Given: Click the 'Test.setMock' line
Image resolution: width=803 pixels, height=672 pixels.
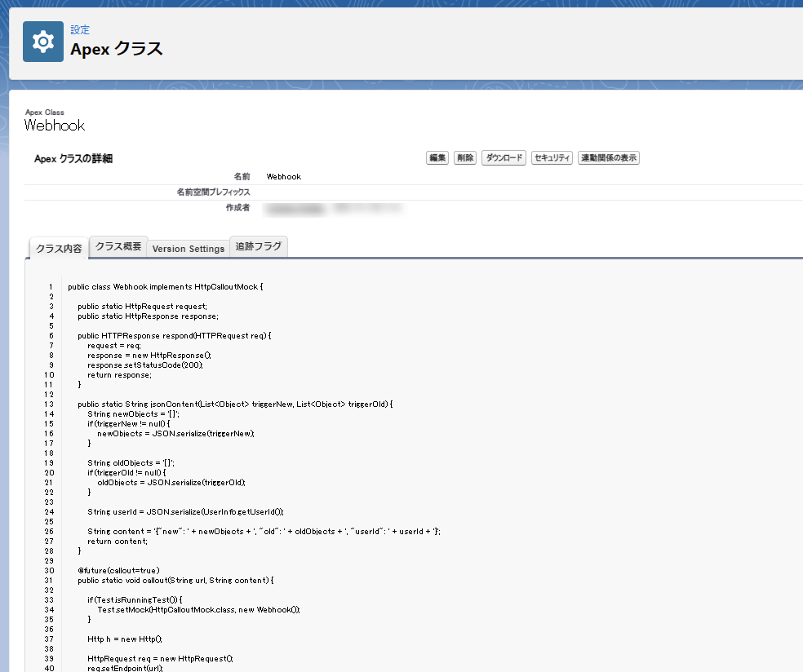Looking at the screenshot, I should (198, 609).
